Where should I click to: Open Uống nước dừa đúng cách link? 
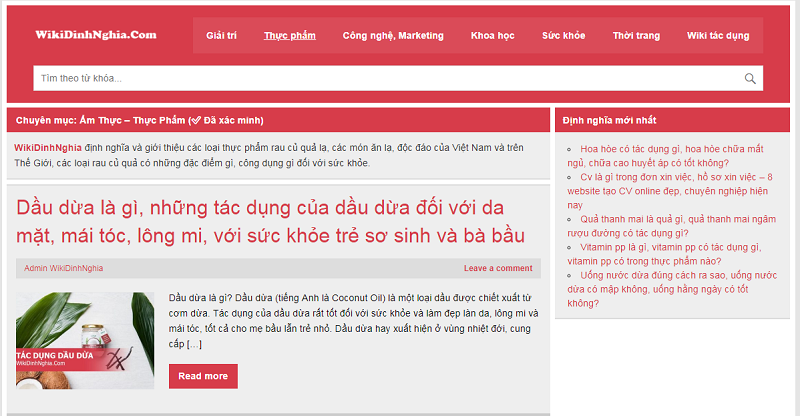click(672, 289)
